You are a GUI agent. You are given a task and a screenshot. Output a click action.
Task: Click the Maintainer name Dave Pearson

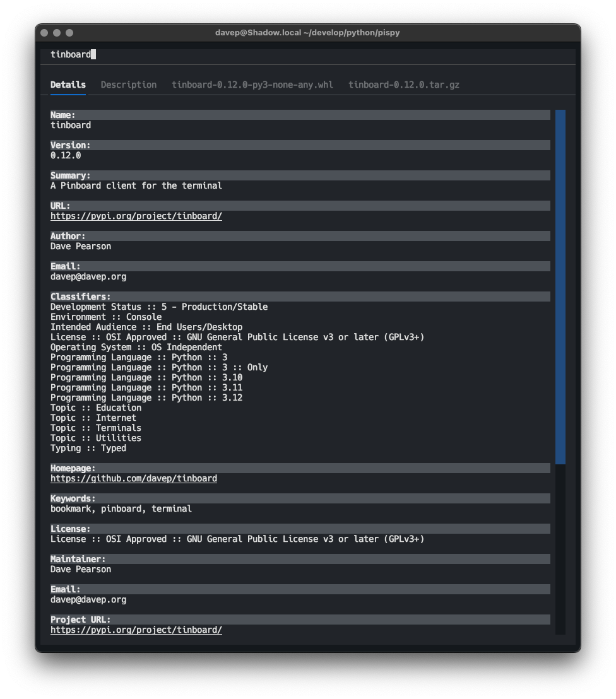80,569
